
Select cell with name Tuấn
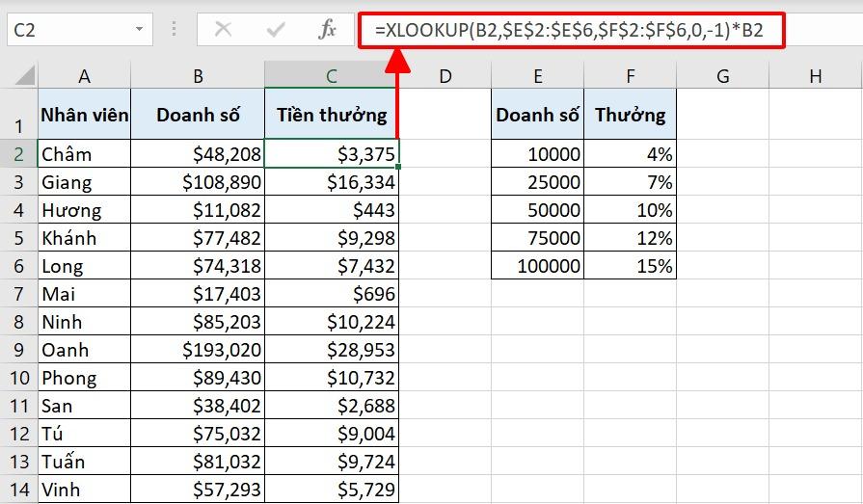coord(84,461)
